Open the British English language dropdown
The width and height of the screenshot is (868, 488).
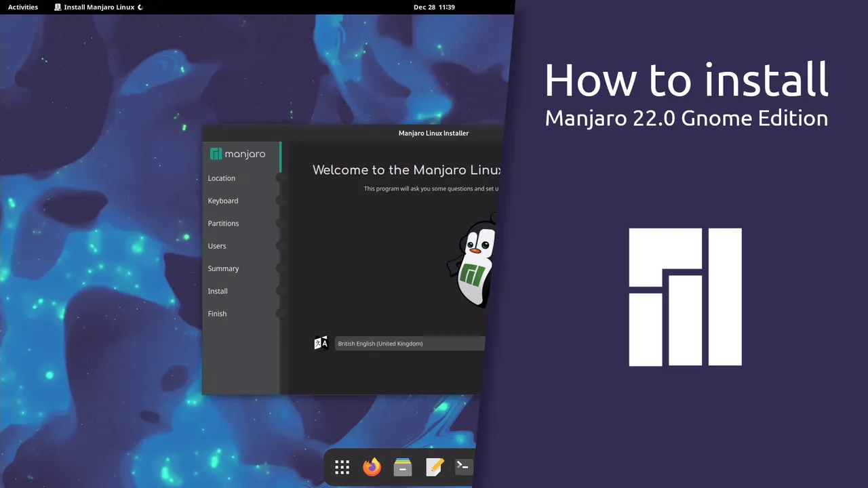coord(410,344)
